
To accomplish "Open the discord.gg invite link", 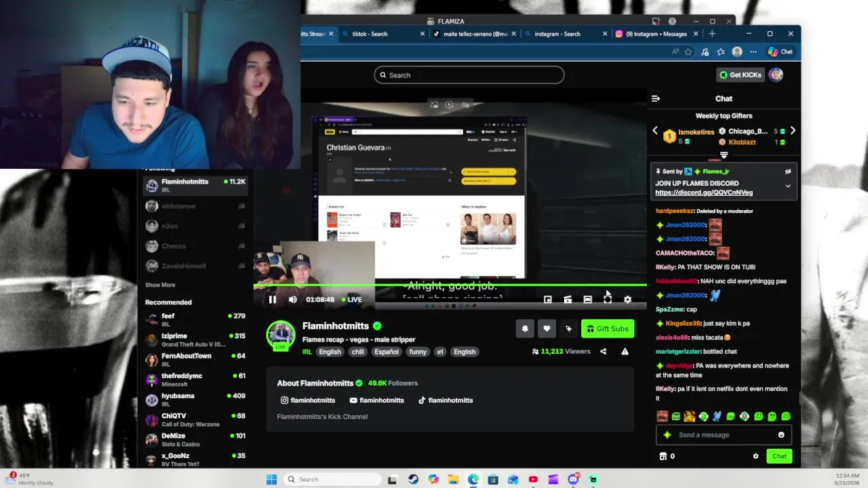I will pyautogui.click(x=704, y=192).
